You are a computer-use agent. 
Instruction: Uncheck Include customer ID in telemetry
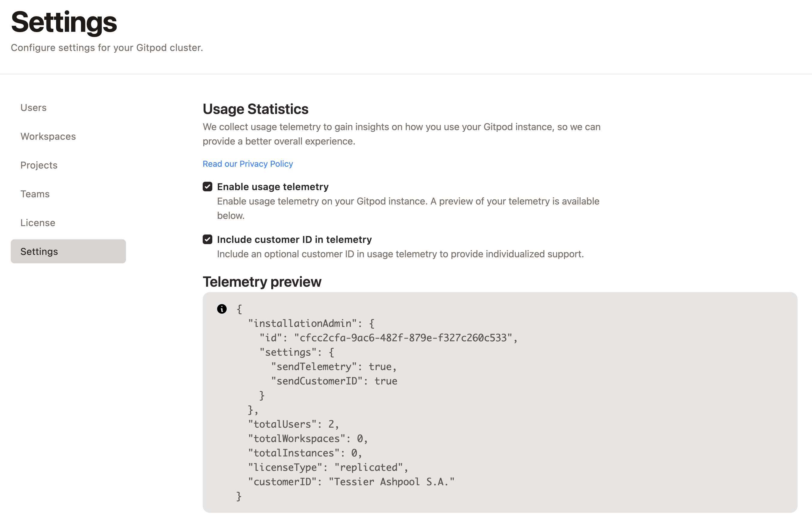(x=208, y=239)
